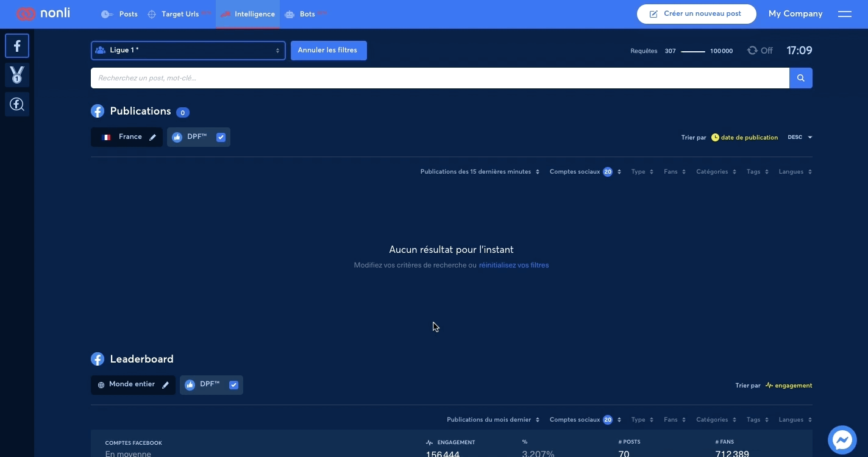Open My Company account menu
The height and width of the screenshot is (457, 868).
coord(795,14)
